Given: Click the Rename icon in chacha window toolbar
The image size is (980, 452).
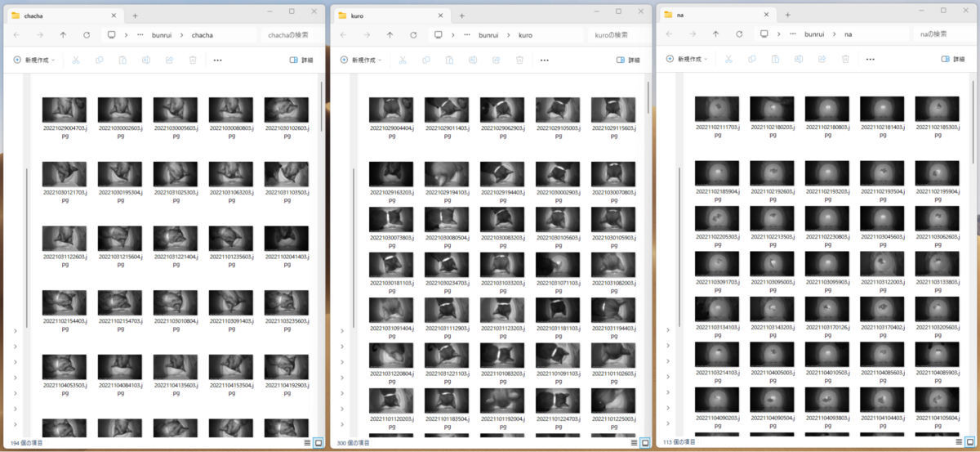Looking at the screenshot, I should (146, 60).
